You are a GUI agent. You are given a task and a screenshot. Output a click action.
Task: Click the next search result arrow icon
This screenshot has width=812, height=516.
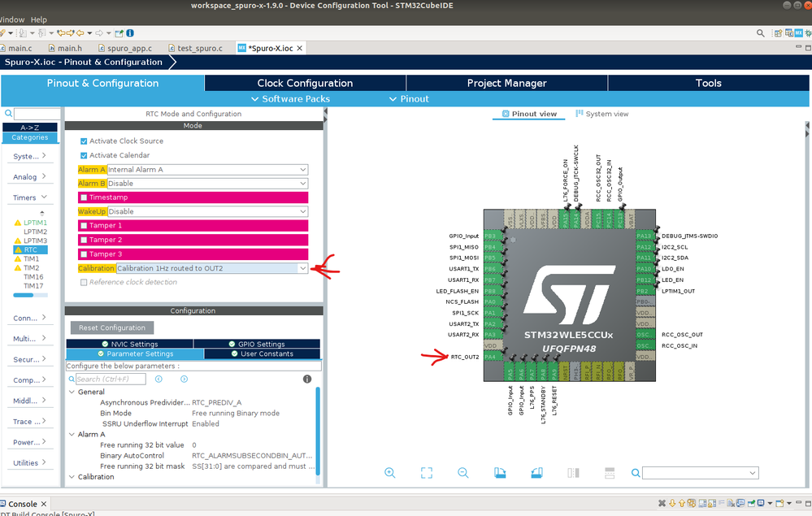184,379
